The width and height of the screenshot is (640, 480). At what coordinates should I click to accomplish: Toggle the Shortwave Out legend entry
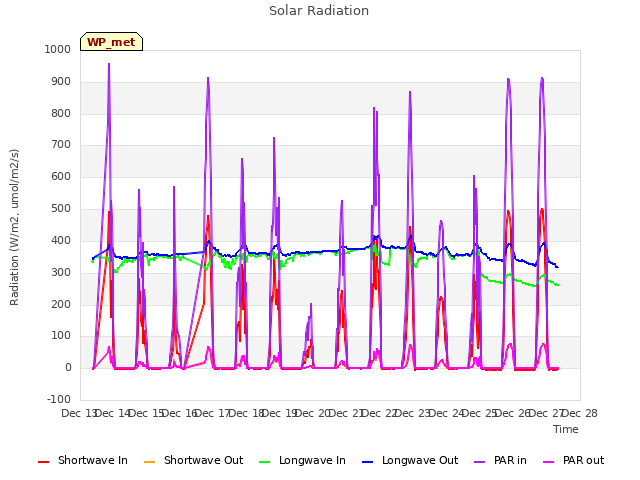[194, 460]
